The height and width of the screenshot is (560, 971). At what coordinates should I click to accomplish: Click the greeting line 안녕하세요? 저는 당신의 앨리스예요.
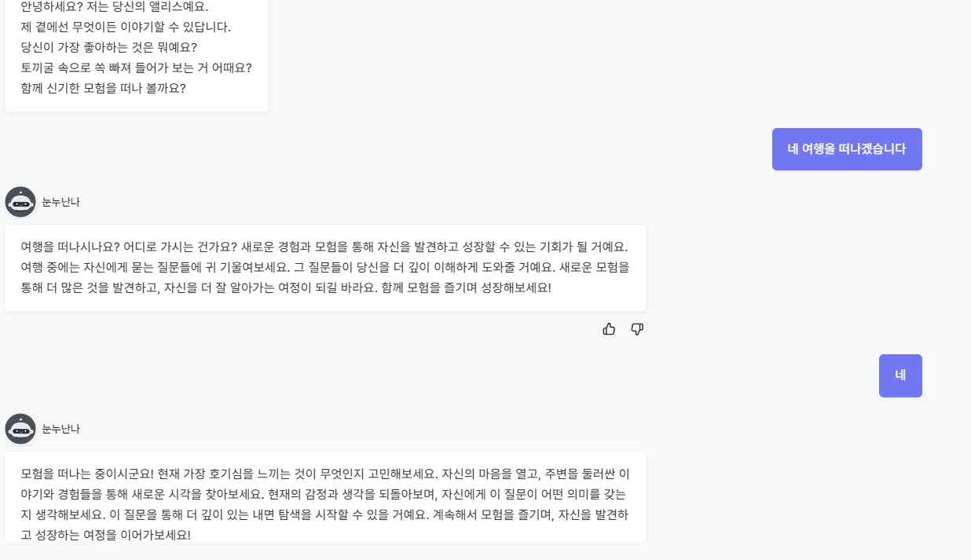click(115, 7)
